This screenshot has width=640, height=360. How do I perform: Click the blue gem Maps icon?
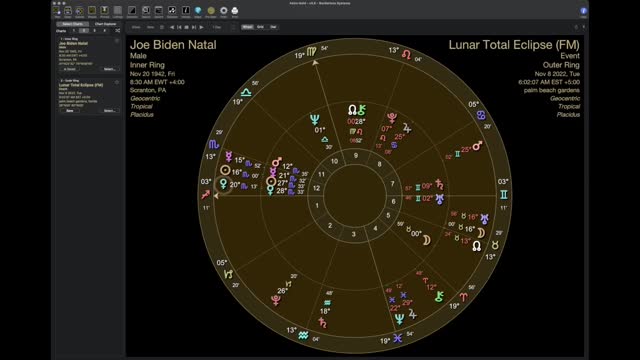coord(198,10)
